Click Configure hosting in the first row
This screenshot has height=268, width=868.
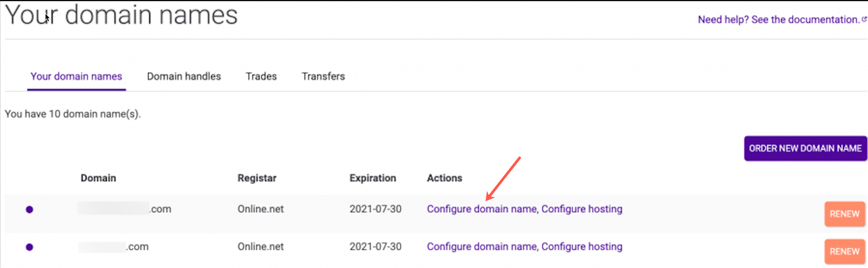582,209
